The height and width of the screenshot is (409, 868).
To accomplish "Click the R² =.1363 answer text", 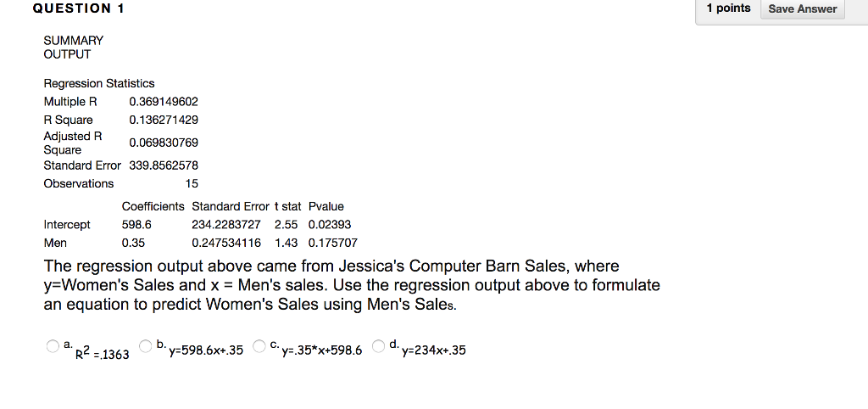I will [x=103, y=353].
